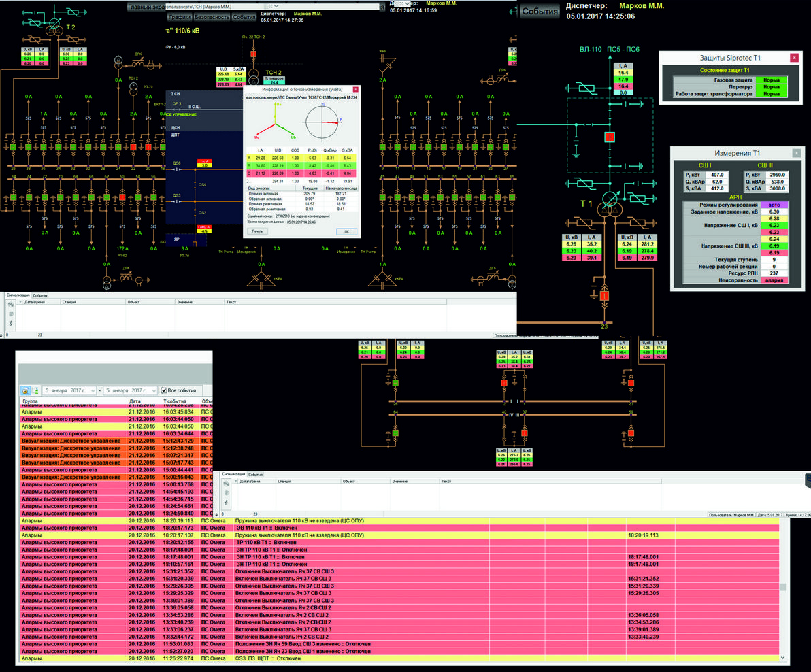Select red breaker of cell 23 under T 1
The height and width of the screenshot is (672, 811).
(605, 296)
